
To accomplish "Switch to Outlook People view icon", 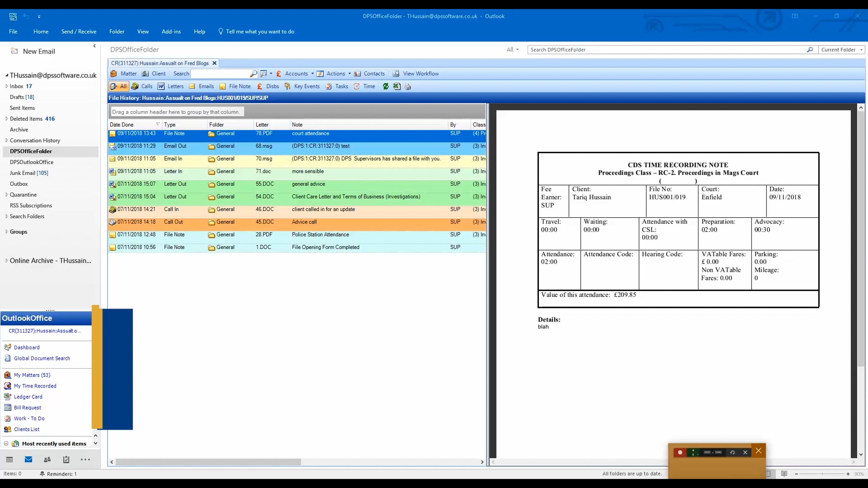I will tap(47, 459).
